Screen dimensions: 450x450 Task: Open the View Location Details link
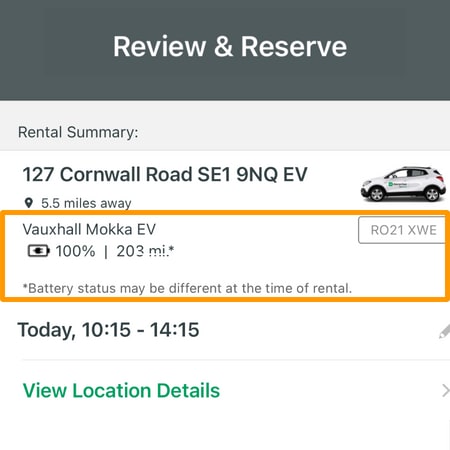click(121, 391)
